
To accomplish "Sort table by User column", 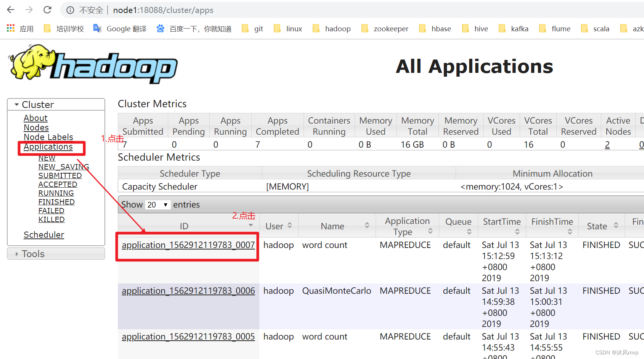I will (290, 225).
